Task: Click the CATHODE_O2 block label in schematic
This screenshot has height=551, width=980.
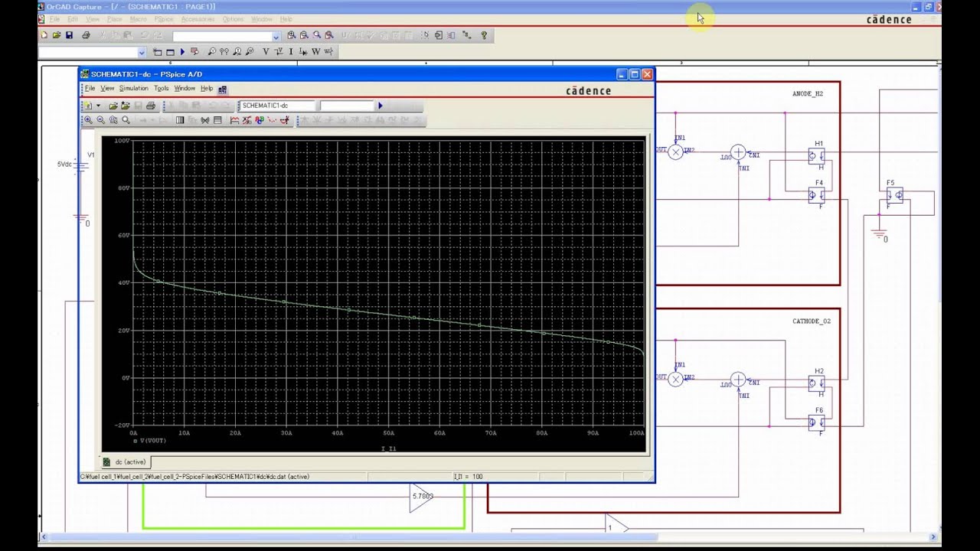Action: (812, 321)
